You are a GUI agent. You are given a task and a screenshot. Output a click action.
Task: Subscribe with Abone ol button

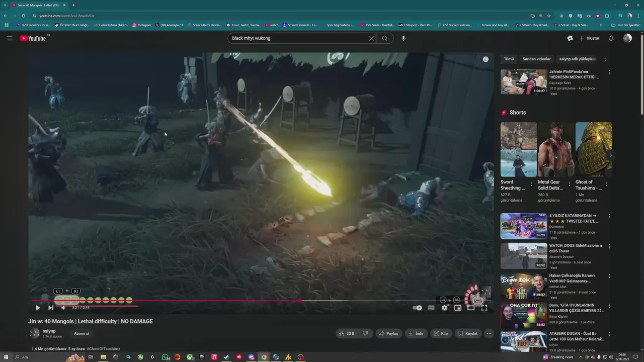(x=82, y=333)
